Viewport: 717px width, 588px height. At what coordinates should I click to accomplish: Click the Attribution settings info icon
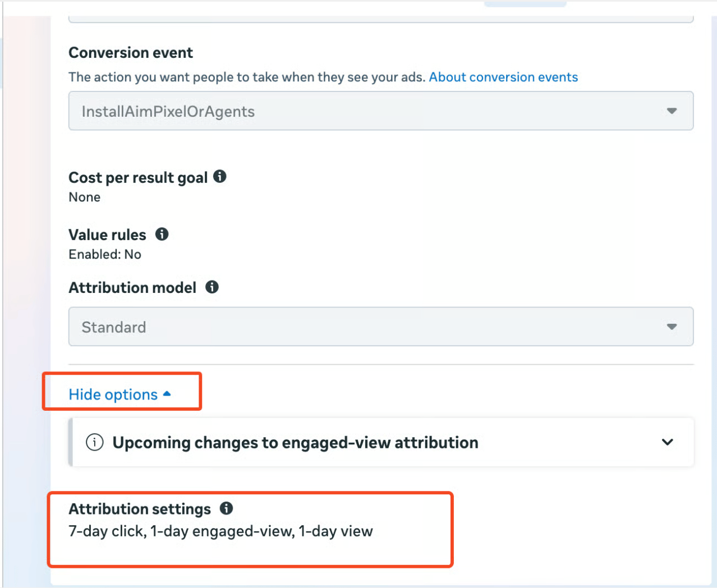[226, 508]
